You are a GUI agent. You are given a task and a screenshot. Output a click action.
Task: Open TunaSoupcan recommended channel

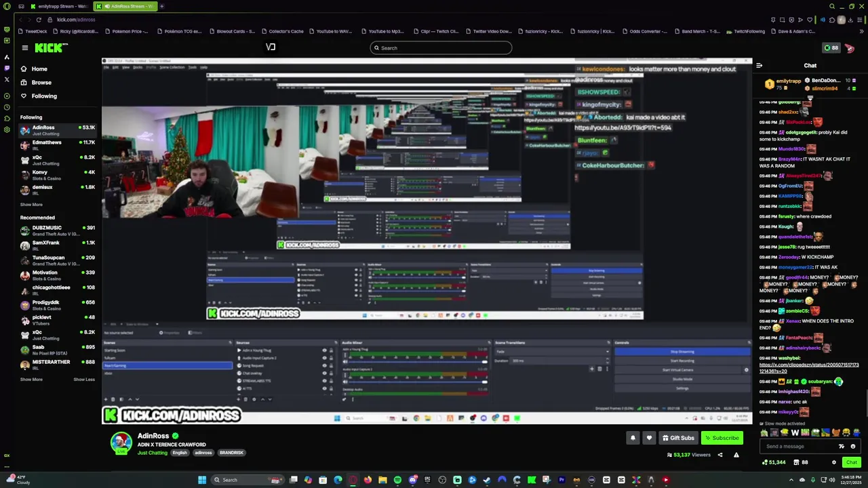tap(58, 260)
